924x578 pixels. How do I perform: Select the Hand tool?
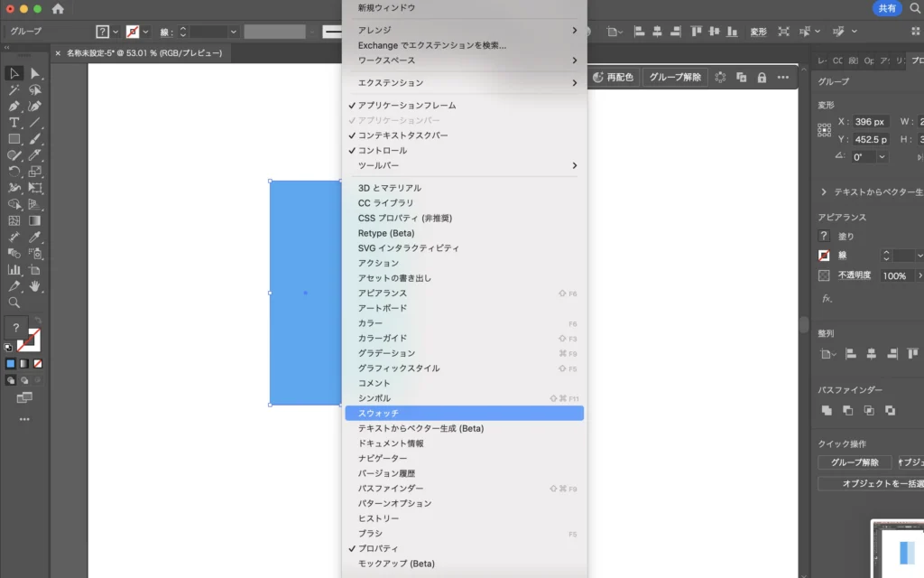tap(35, 286)
